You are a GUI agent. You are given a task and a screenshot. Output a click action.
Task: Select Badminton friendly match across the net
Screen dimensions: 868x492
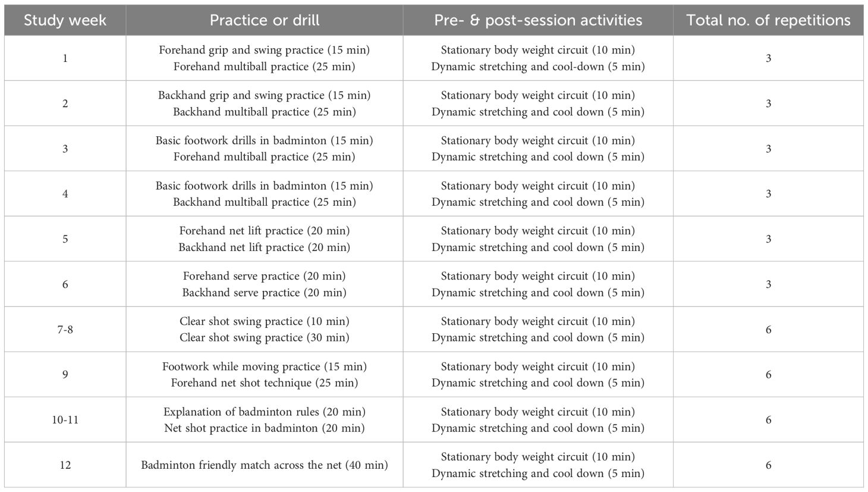pyautogui.click(x=265, y=465)
